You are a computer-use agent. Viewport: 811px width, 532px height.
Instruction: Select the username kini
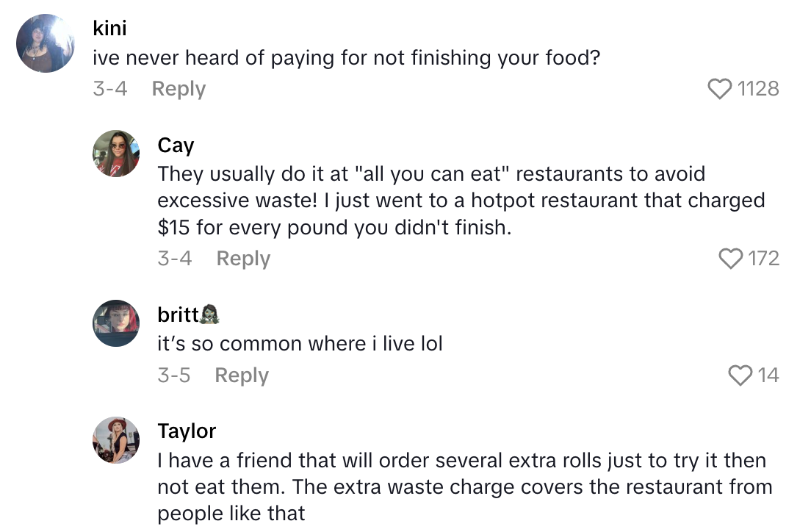pos(109,28)
